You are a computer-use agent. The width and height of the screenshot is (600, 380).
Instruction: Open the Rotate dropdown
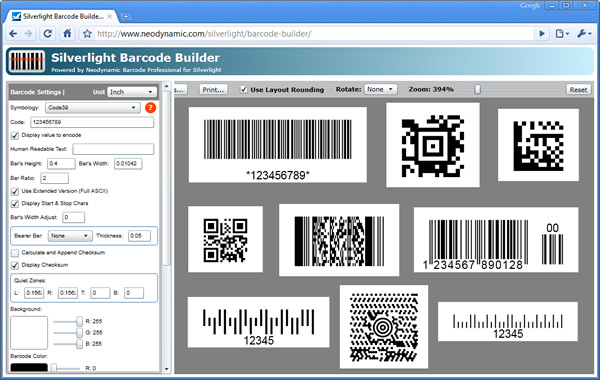click(x=380, y=89)
